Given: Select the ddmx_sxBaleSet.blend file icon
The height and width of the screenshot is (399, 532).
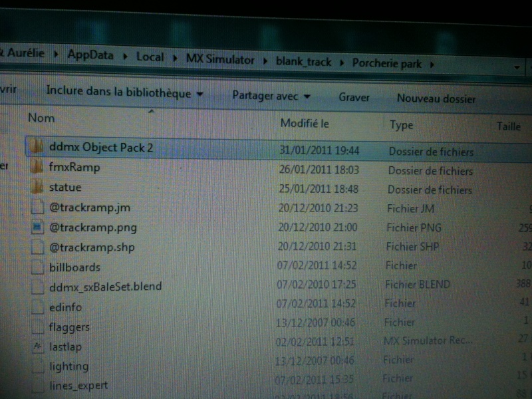Looking at the screenshot, I should pos(38,287).
